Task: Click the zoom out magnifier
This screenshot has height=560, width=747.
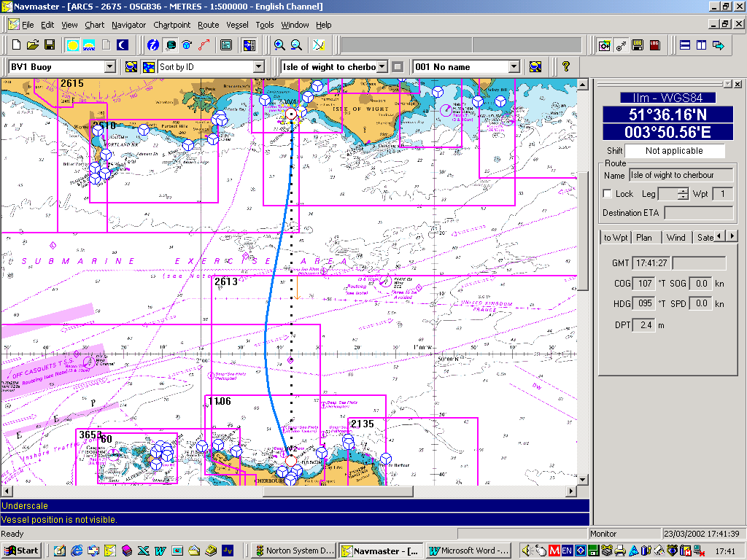Action: (296, 45)
